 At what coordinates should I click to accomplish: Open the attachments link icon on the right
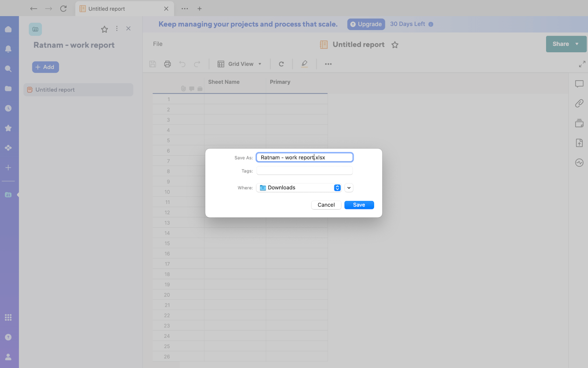579,103
